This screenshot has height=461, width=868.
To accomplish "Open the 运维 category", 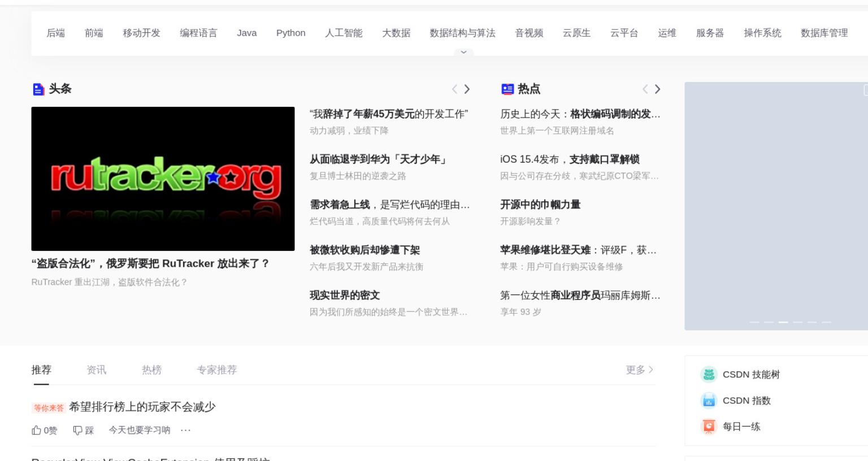I will [667, 33].
